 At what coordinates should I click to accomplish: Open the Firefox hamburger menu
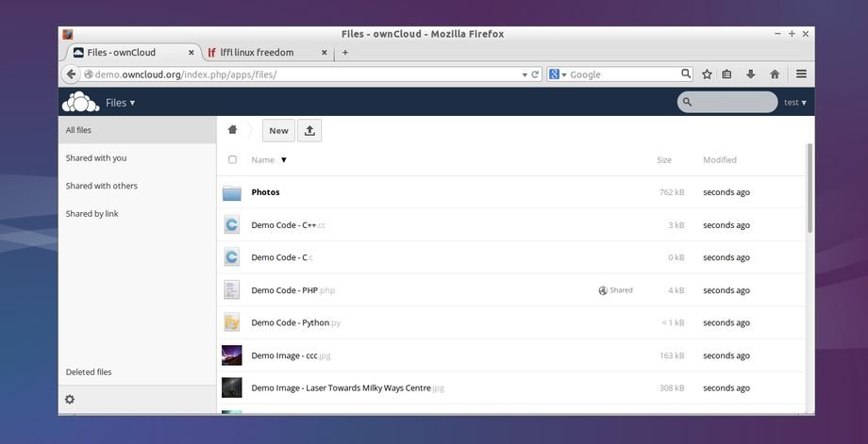pos(801,74)
